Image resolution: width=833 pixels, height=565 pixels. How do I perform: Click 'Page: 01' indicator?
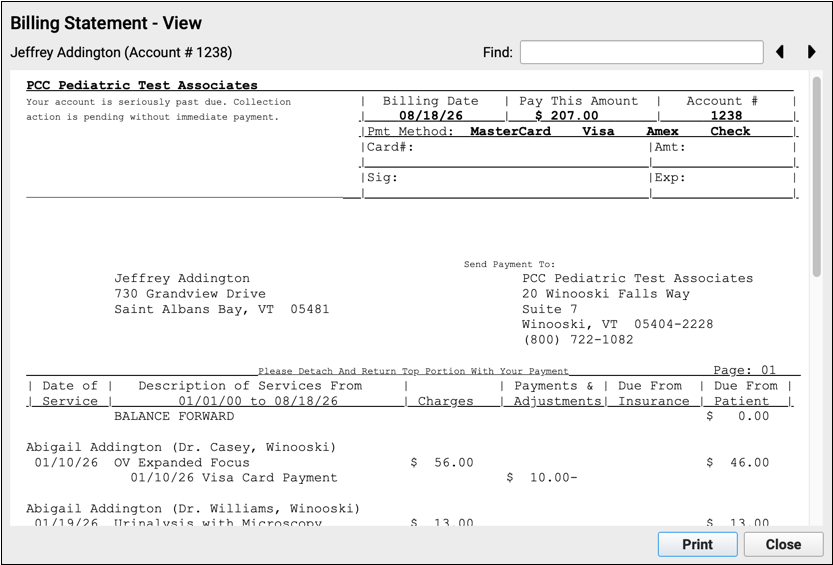[744, 370]
